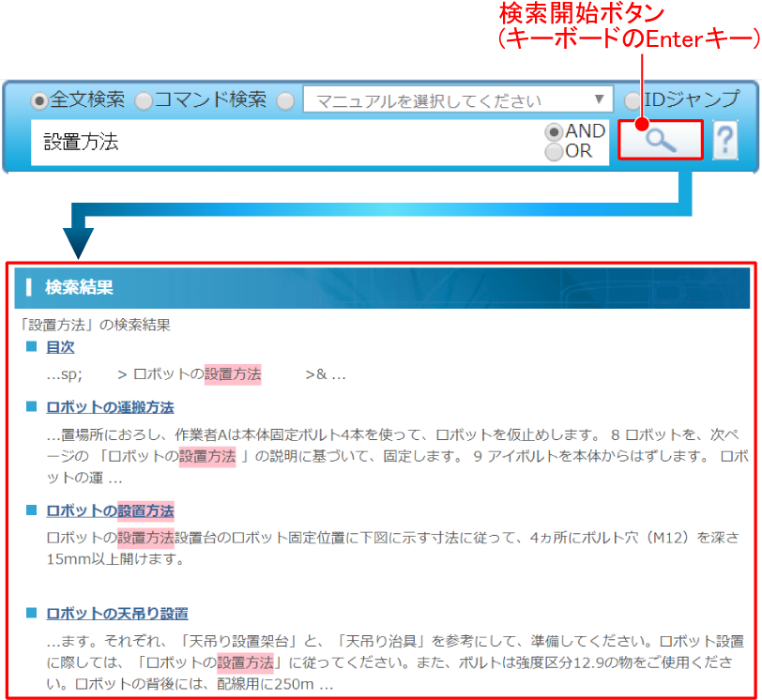Click the blue bullet next to ロボットの運搬方法

coord(31,407)
